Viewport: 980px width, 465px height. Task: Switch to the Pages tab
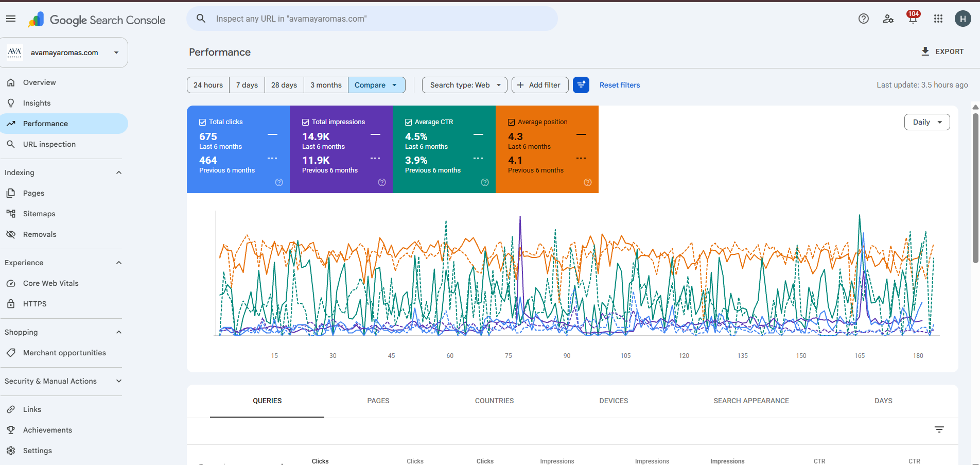coord(378,401)
